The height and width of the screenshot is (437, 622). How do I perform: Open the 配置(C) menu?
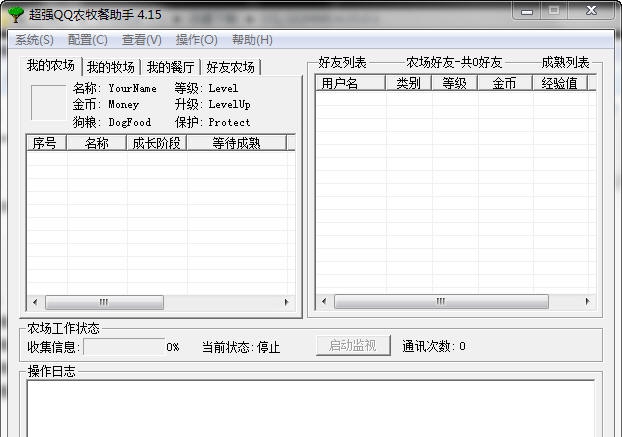(x=88, y=40)
